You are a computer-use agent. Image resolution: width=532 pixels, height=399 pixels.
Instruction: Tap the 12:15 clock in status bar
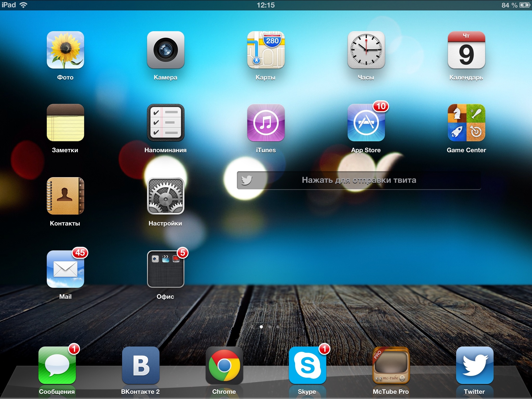point(266,5)
